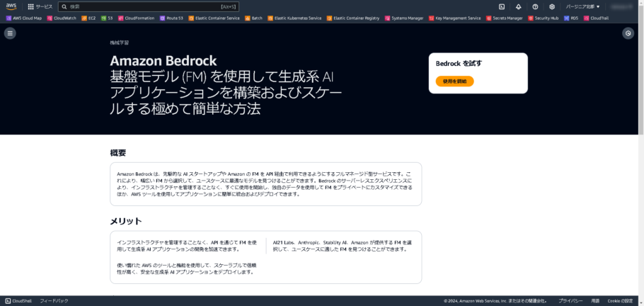Image resolution: width=644 pixels, height=306 pixels.
Task: Open the settings gear icon
Action: pos(552,6)
